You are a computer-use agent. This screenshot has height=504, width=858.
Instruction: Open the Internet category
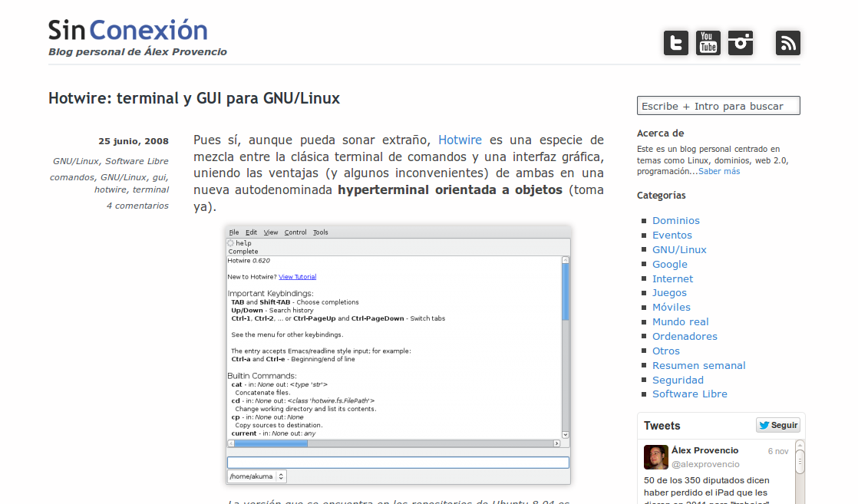coord(672,278)
